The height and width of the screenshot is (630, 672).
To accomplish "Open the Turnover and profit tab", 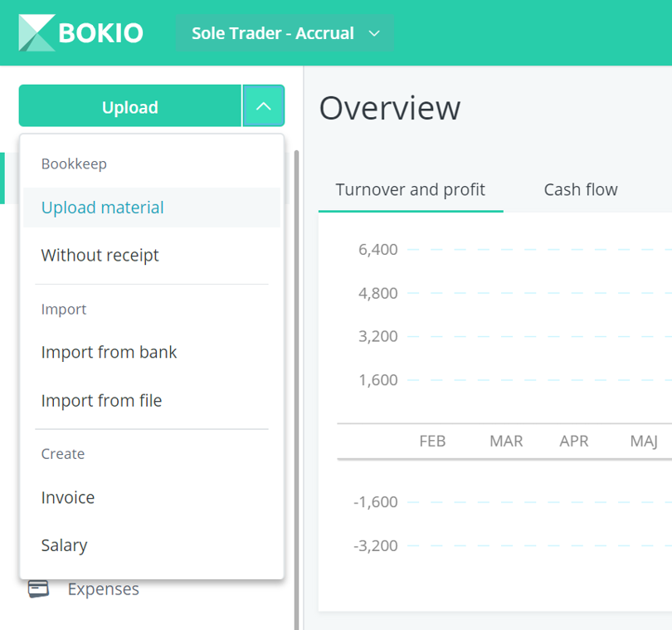I will click(x=411, y=189).
